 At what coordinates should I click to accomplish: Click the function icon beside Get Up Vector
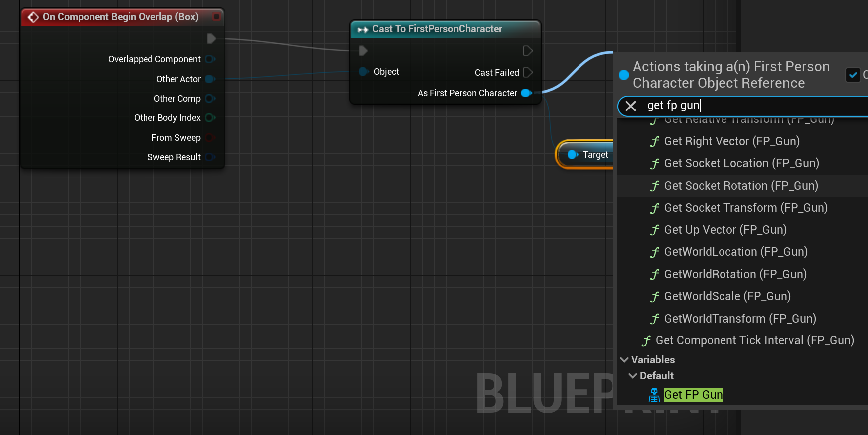655,230
